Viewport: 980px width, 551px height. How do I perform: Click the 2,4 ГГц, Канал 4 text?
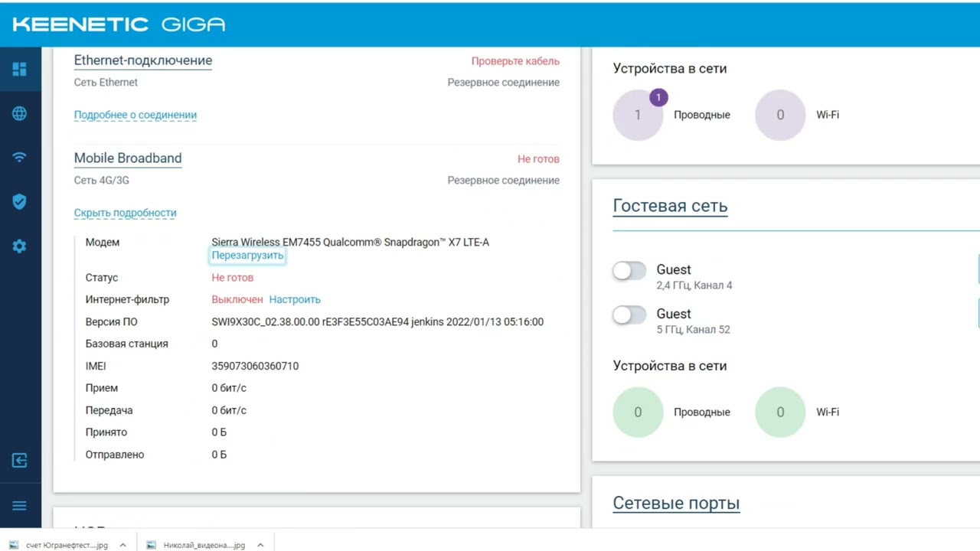pyautogui.click(x=694, y=285)
